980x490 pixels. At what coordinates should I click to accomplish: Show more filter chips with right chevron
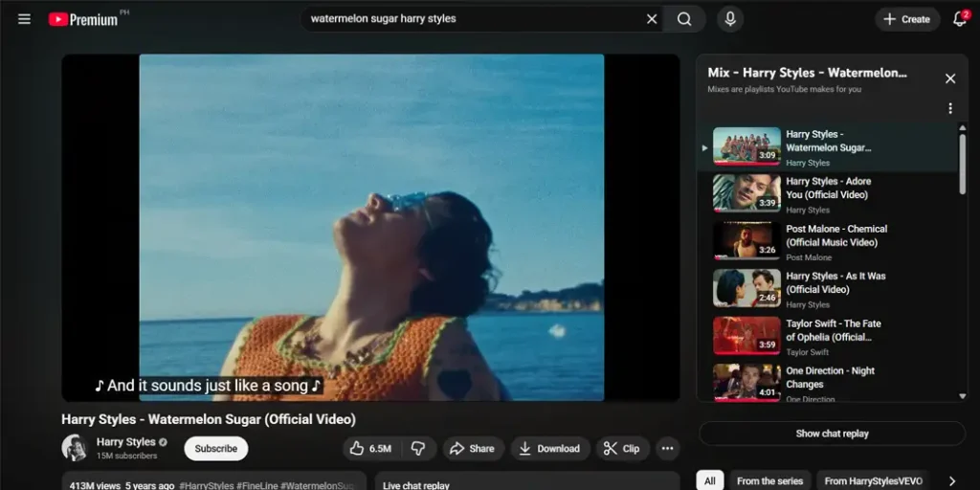click(952, 481)
